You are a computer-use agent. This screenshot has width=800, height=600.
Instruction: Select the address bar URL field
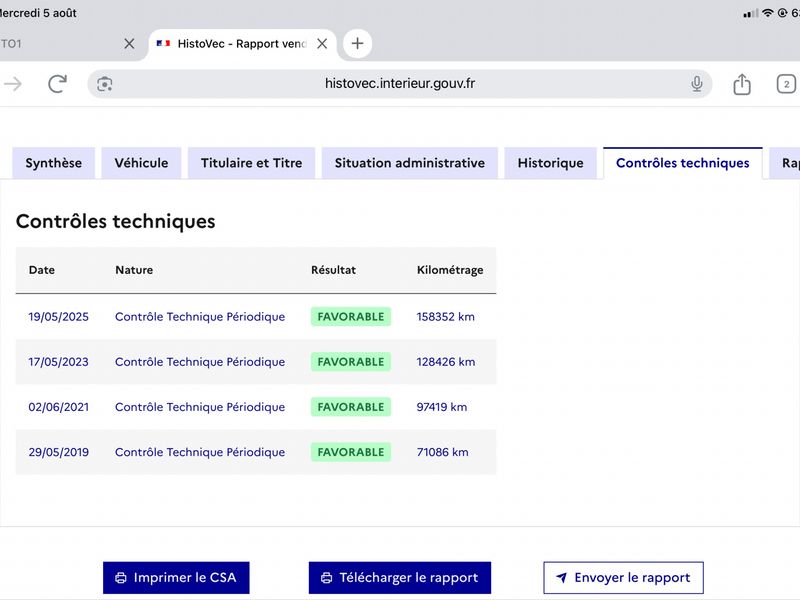pyautogui.click(x=399, y=84)
